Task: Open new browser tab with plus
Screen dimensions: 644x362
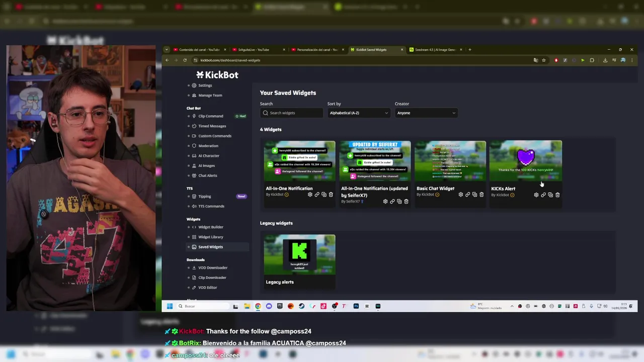Action: coord(470,50)
